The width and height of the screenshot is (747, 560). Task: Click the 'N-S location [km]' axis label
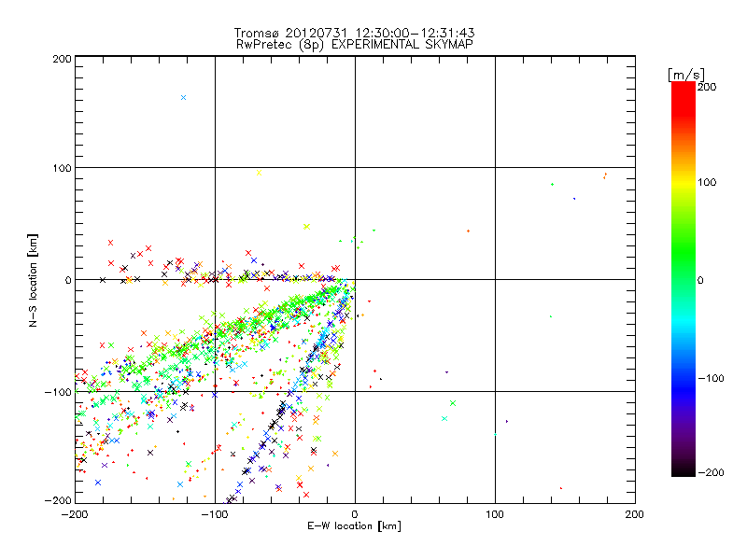click(33, 281)
